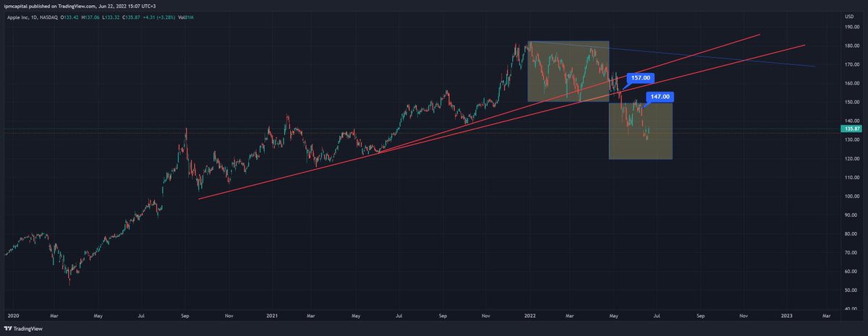Click the 'Apple Inc, 1D, NASDAQ' symbol legend

33,18
